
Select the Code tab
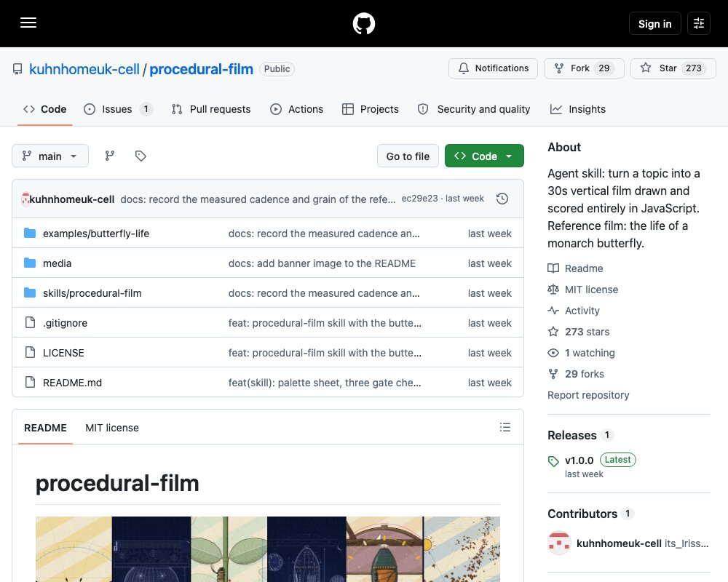45,109
